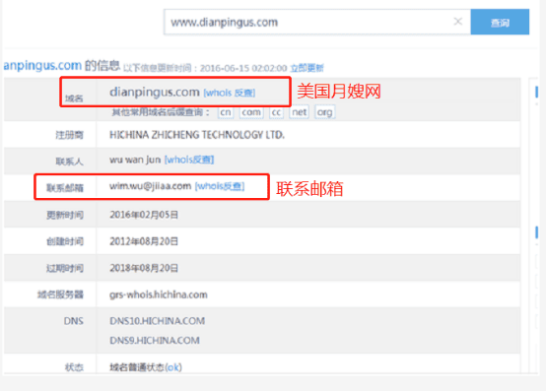Click the DNS10.HICHINA.COM entry

pyautogui.click(x=157, y=321)
